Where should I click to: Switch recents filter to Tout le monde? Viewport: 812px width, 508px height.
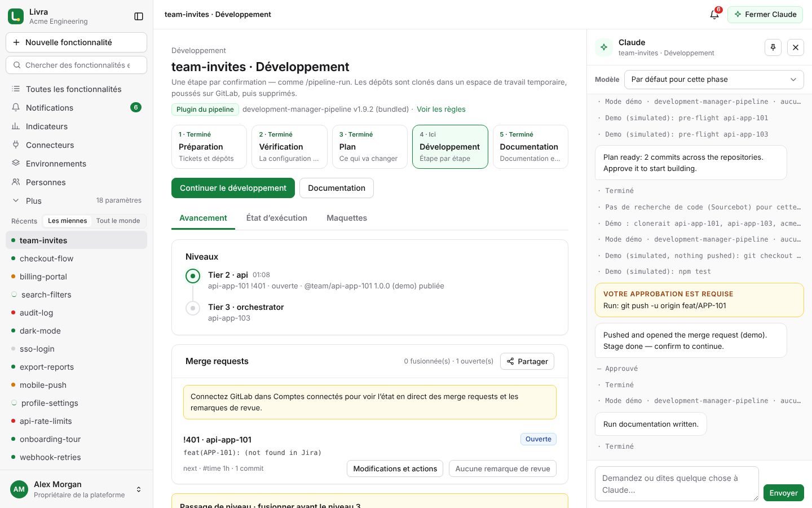(x=118, y=221)
